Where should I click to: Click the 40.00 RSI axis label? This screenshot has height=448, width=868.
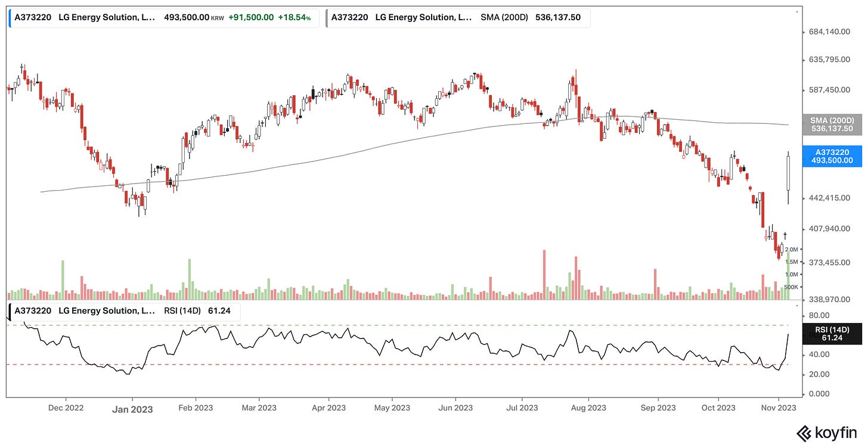(x=820, y=354)
